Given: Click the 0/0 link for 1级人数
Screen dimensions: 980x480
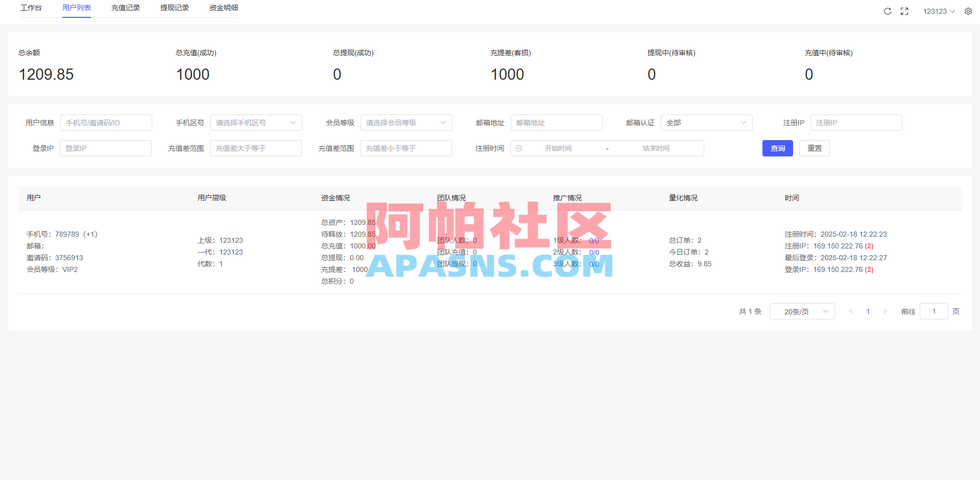Looking at the screenshot, I should (x=594, y=240).
